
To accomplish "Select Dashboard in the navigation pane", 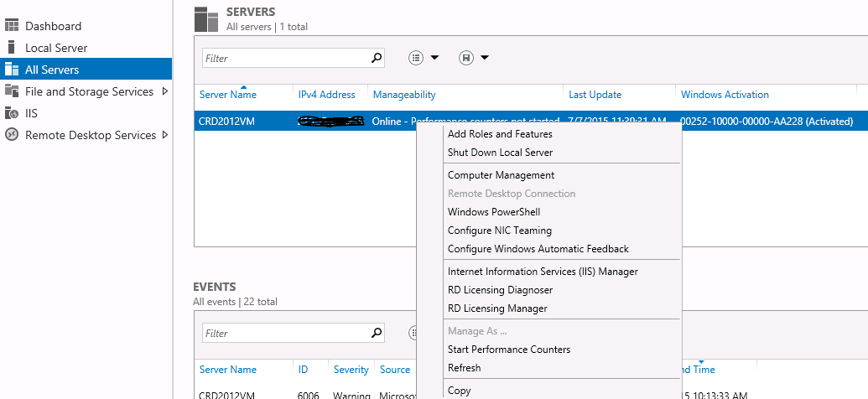I will 53,26.
